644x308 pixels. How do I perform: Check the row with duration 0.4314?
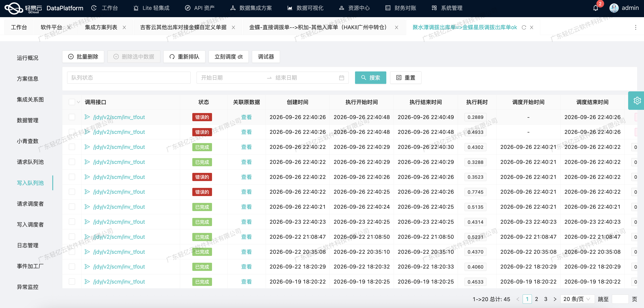tap(72, 222)
